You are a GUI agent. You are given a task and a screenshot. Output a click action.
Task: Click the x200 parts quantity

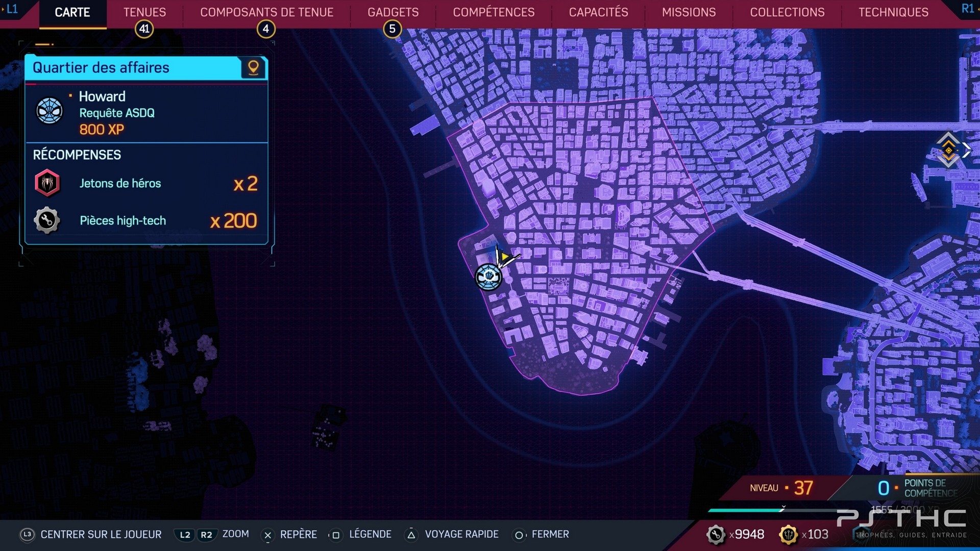click(x=233, y=221)
